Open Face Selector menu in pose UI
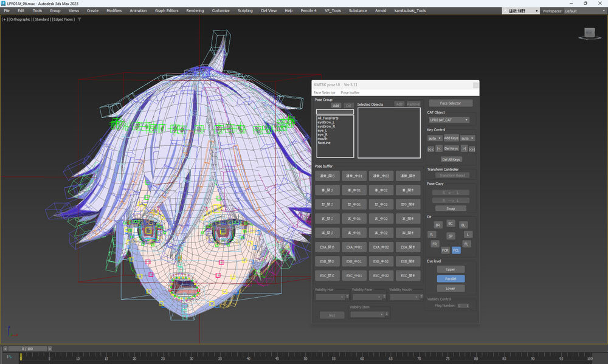 pyautogui.click(x=325, y=93)
